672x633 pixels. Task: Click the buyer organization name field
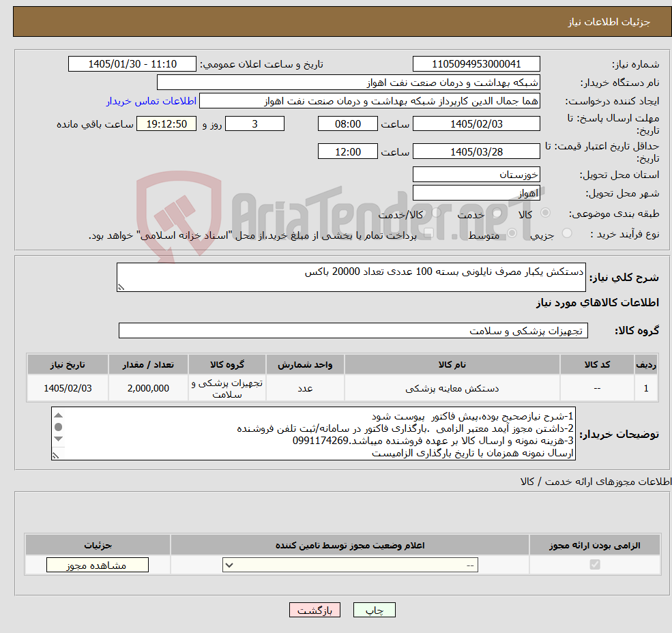(x=349, y=83)
